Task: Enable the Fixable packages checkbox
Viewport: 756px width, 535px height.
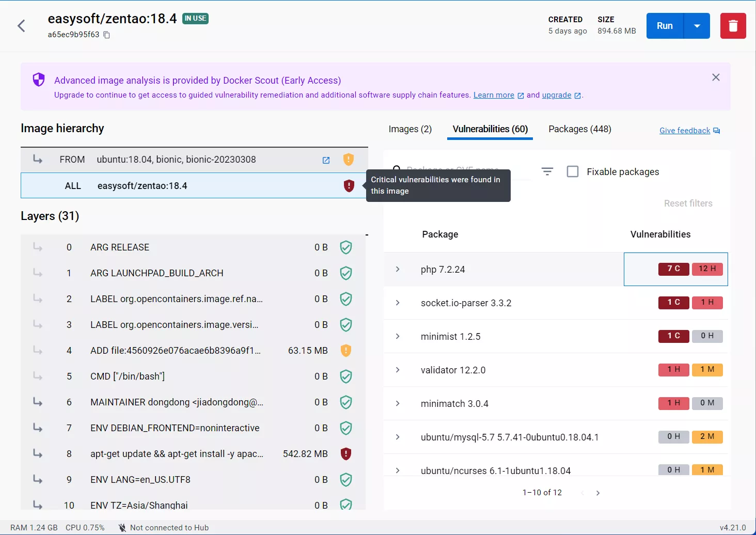Action: click(573, 171)
